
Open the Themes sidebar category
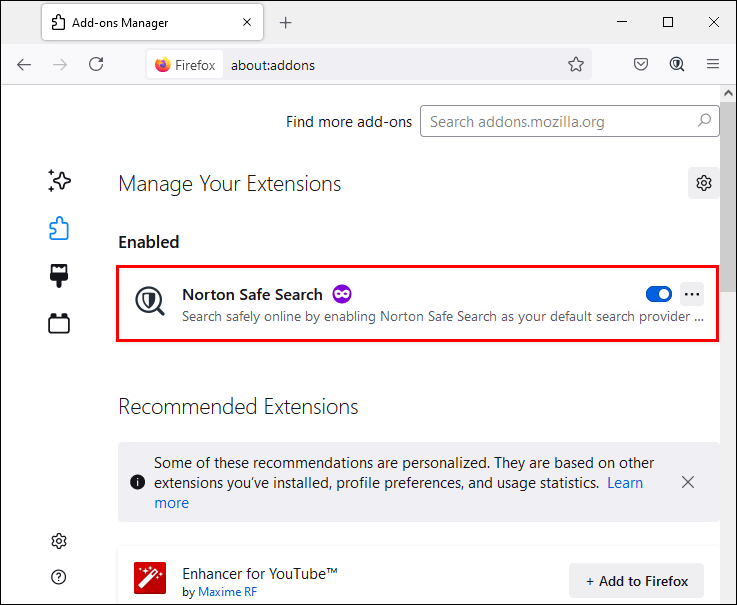(59, 276)
